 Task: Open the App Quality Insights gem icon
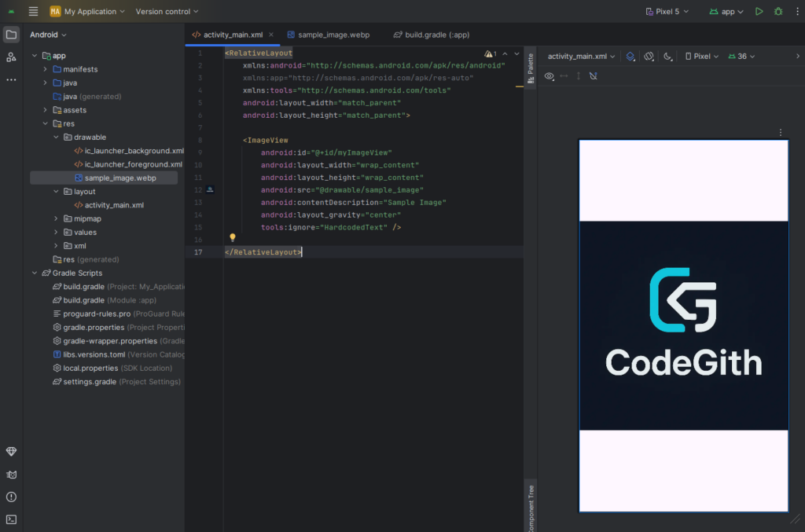[x=11, y=452]
